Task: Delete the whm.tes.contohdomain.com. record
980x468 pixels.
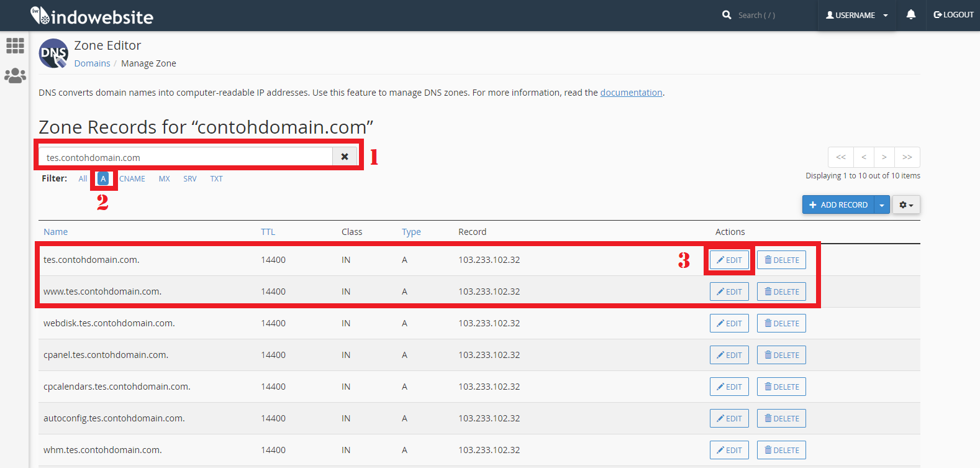Action: coord(781,450)
